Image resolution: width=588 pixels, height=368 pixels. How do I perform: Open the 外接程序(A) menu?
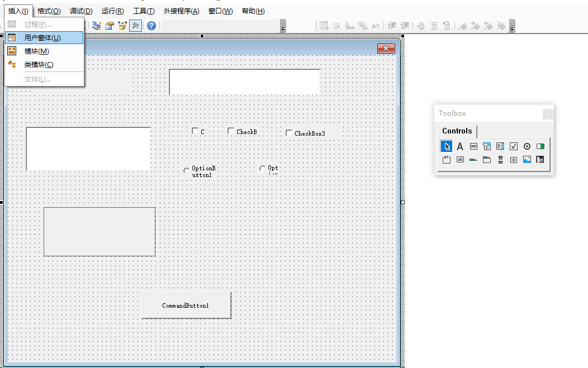[182, 11]
